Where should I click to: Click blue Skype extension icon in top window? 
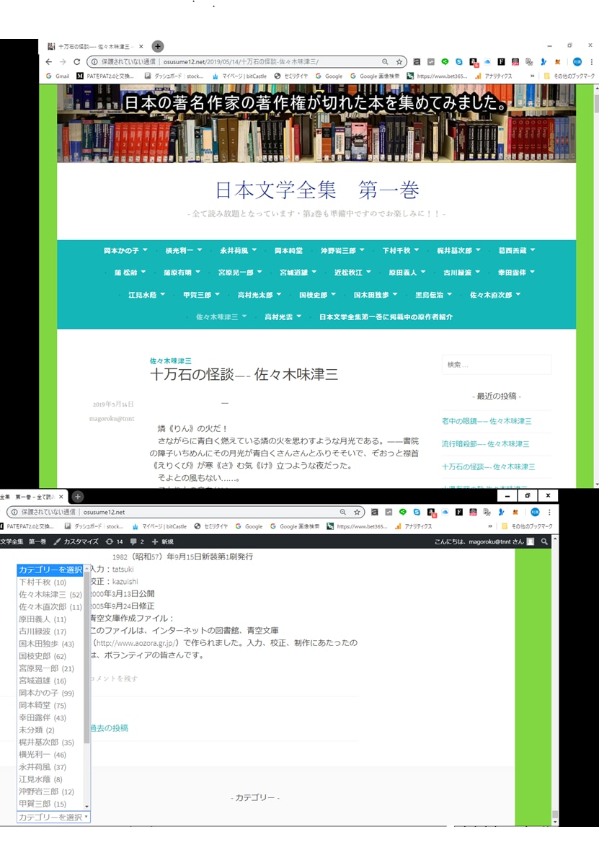(x=458, y=62)
